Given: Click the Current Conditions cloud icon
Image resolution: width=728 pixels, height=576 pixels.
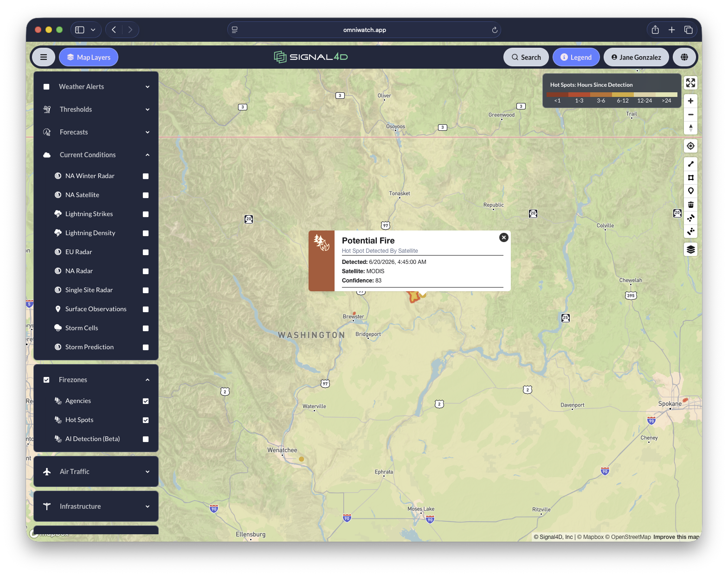Looking at the screenshot, I should (x=47, y=155).
